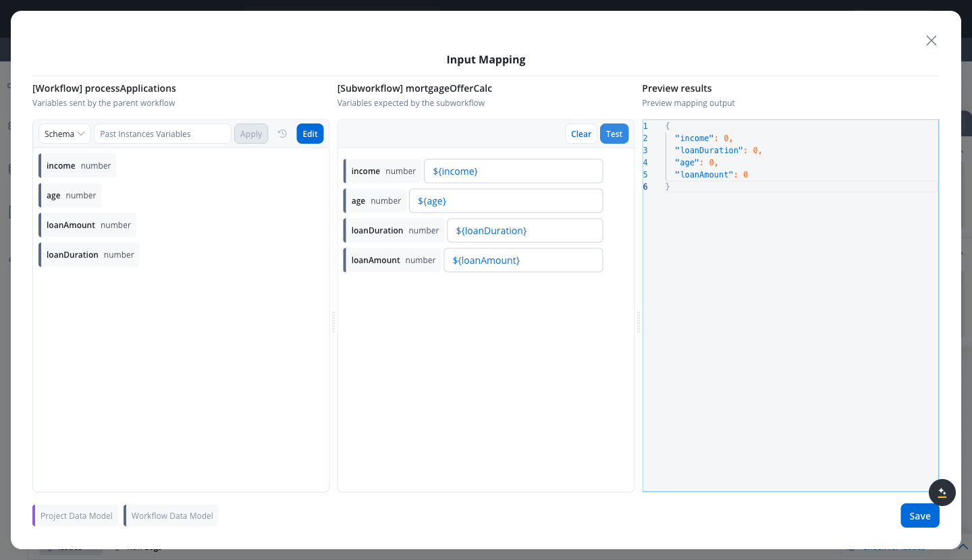Open the Schema dropdown
This screenshot has height=560, width=972.
pyautogui.click(x=65, y=134)
